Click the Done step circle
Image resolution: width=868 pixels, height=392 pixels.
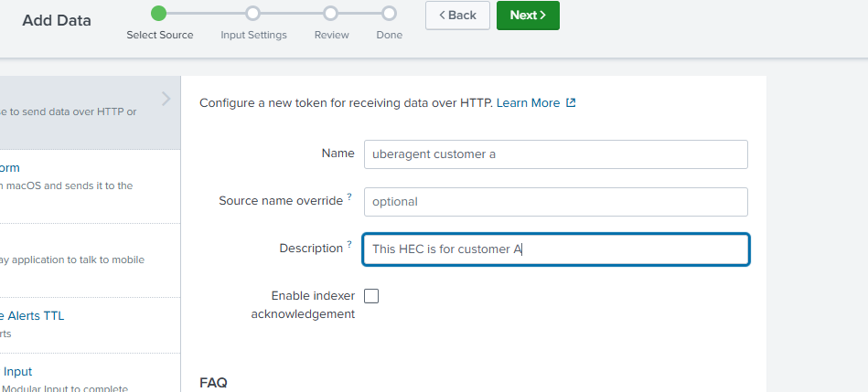389,13
